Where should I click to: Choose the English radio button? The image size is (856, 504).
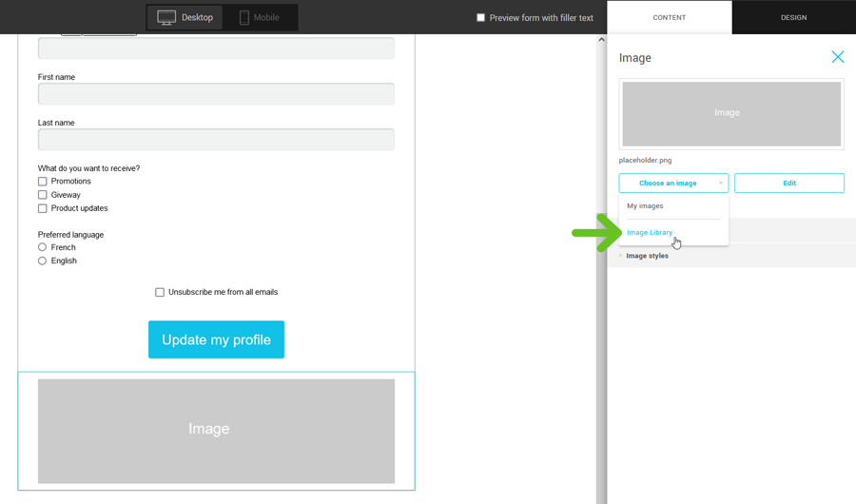click(42, 261)
